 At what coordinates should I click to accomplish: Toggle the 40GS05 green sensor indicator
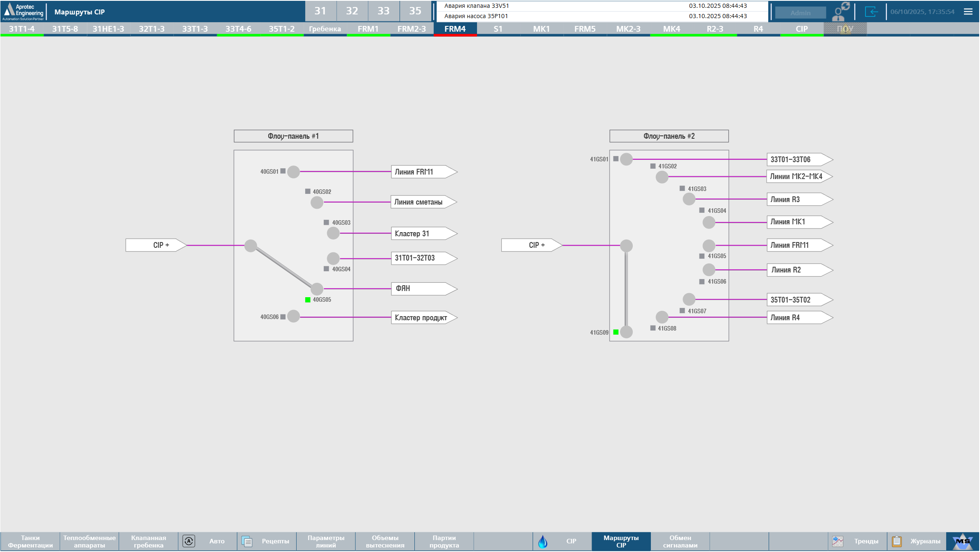click(x=308, y=300)
